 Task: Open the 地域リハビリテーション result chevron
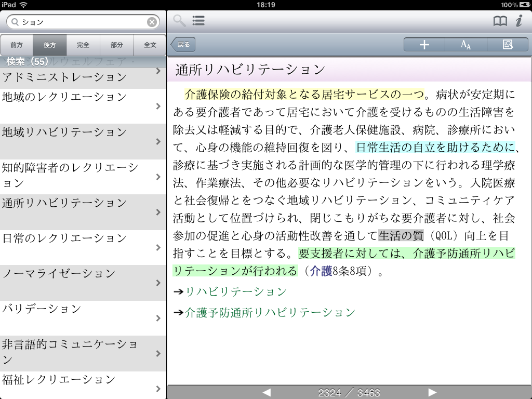158,141
